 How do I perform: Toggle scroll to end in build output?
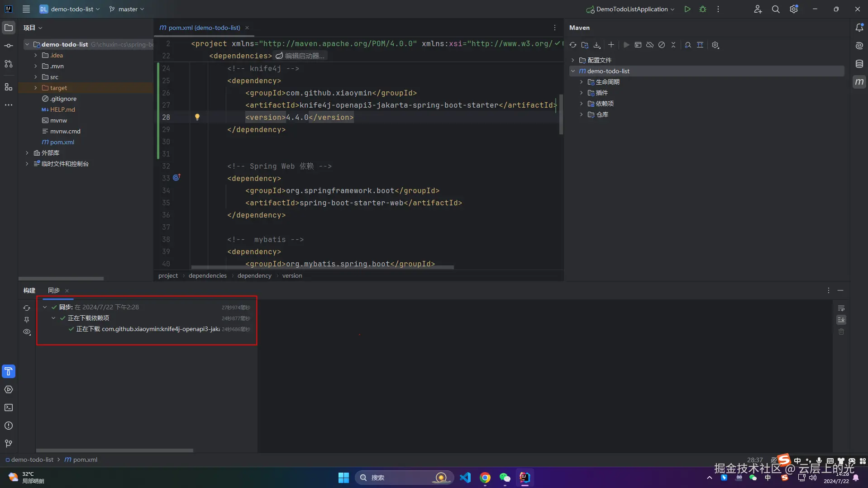tap(841, 320)
